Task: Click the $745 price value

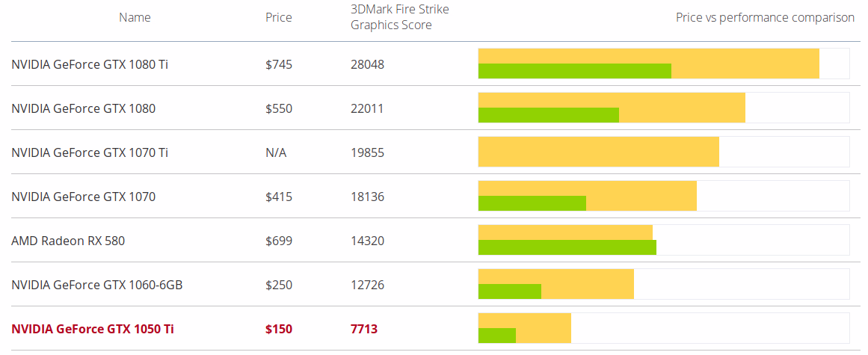Action: [279, 64]
